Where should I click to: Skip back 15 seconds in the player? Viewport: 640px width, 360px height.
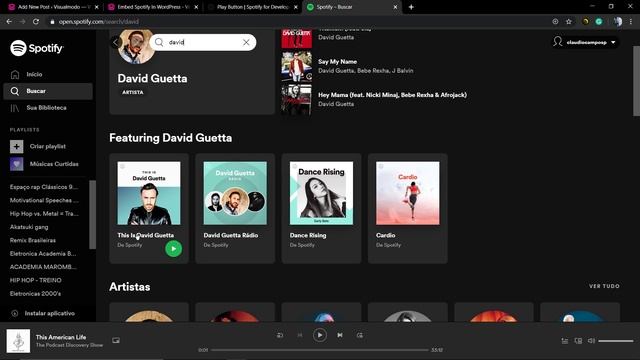(x=280, y=335)
